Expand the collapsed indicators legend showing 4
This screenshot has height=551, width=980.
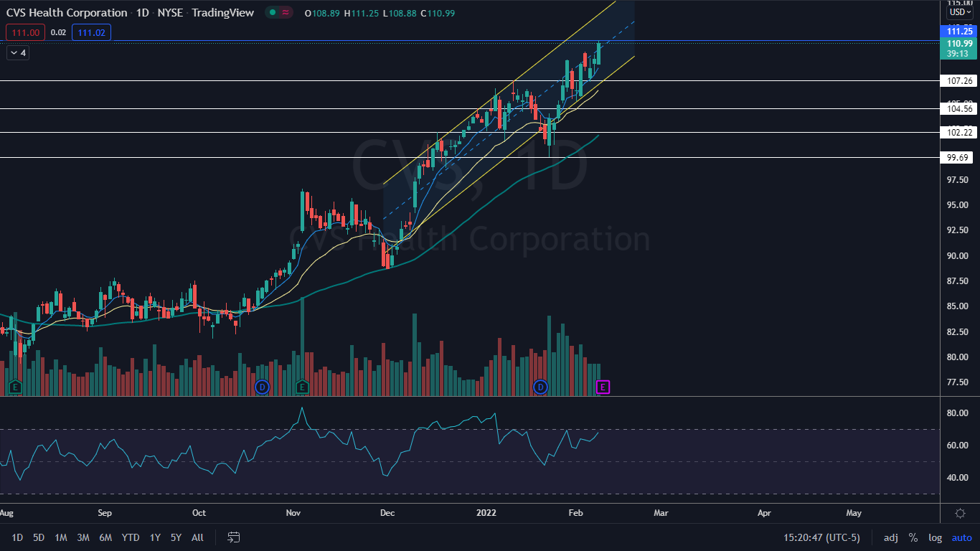[x=17, y=52]
